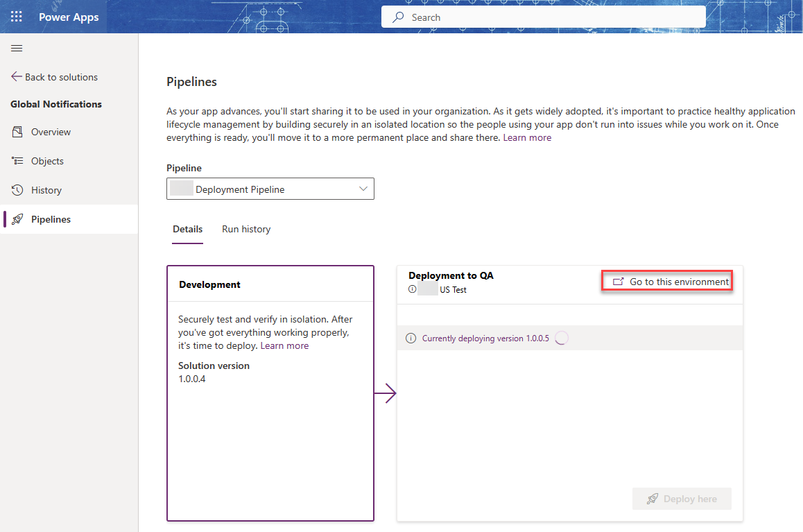The height and width of the screenshot is (532, 803).
Task: Click the open-in-new-window icon
Action: pyautogui.click(x=619, y=282)
